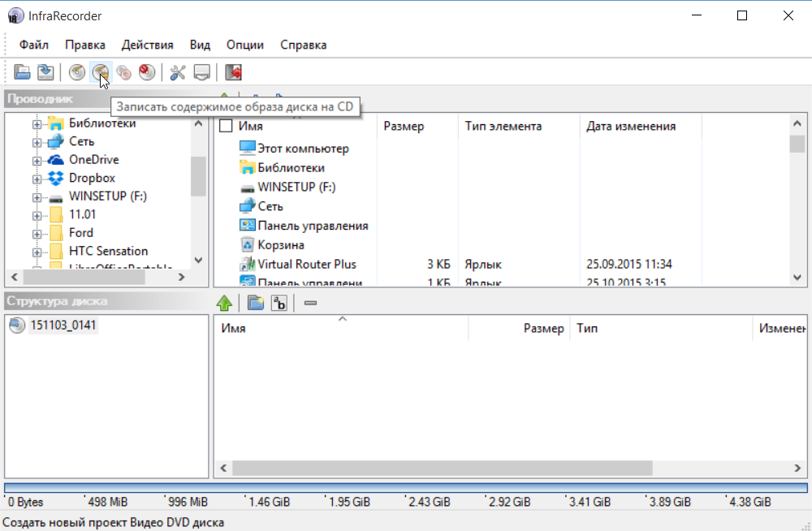The image size is (812, 531).
Task: Click the folder tree scroll-right arrow
Action: [181, 277]
